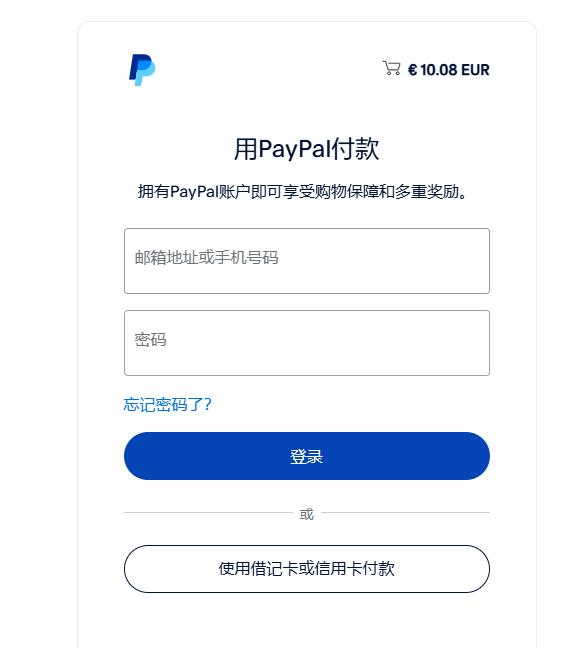Show cart details beside the total
The height and width of the screenshot is (648, 587).
pyautogui.click(x=391, y=68)
